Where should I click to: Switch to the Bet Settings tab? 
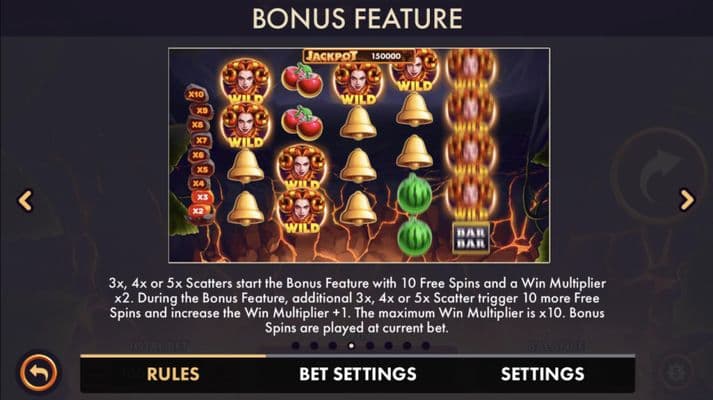357,374
